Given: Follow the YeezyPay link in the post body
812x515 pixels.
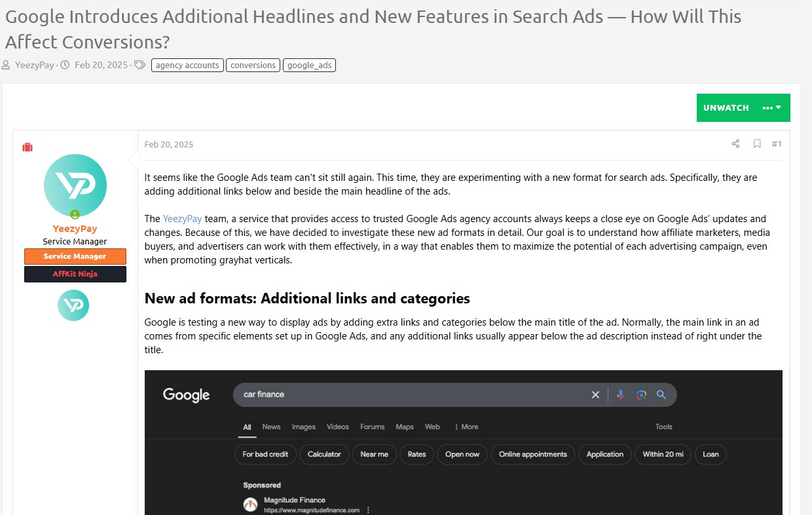Looking at the screenshot, I should [182, 219].
